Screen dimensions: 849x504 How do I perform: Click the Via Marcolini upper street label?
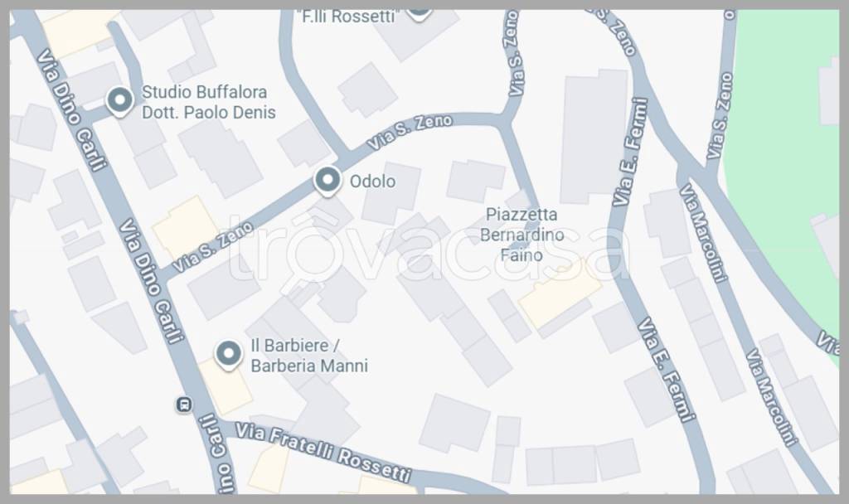(x=703, y=233)
